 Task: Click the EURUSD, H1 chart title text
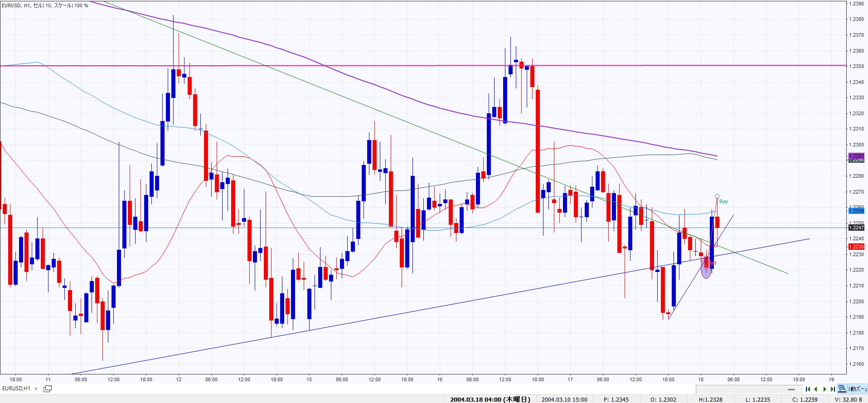pyautogui.click(x=45, y=5)
